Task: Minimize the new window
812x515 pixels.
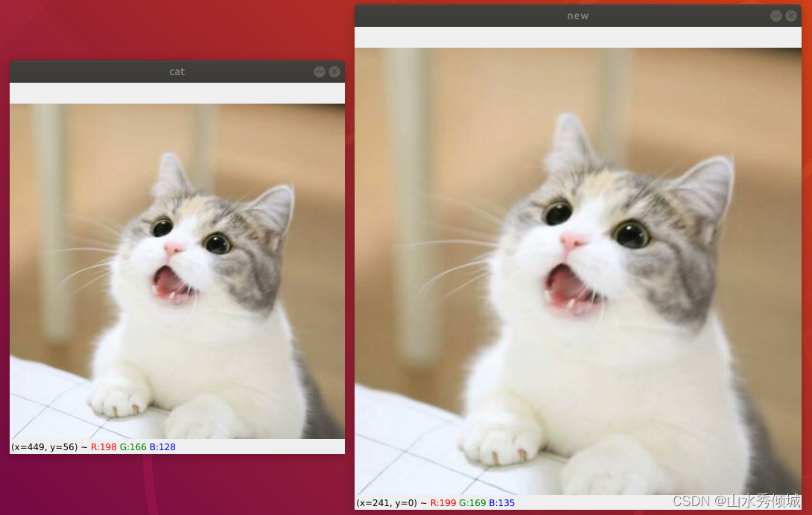Action: point(775,16)
